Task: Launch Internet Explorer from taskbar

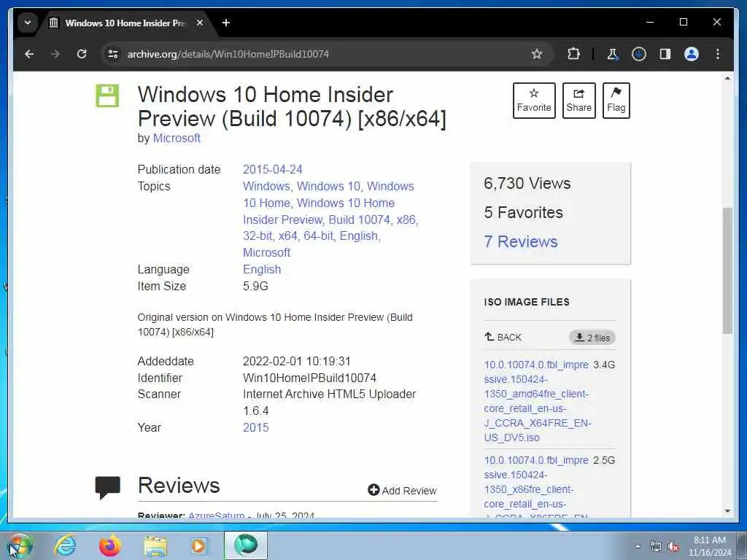Action: 65,545
